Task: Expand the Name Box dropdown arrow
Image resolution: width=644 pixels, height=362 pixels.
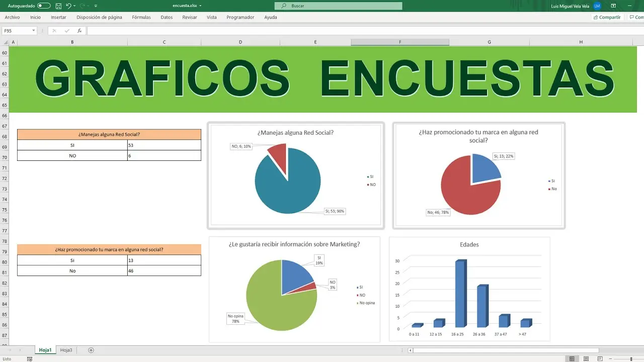Action: [34, 31]
